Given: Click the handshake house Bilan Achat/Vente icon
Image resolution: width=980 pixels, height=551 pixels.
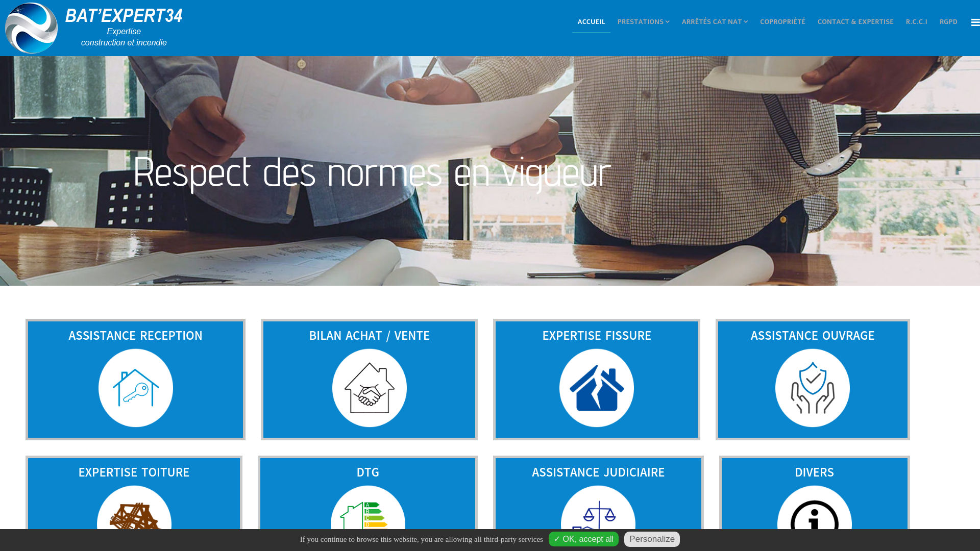Looking at the screenshot, I should click(370, 388).
